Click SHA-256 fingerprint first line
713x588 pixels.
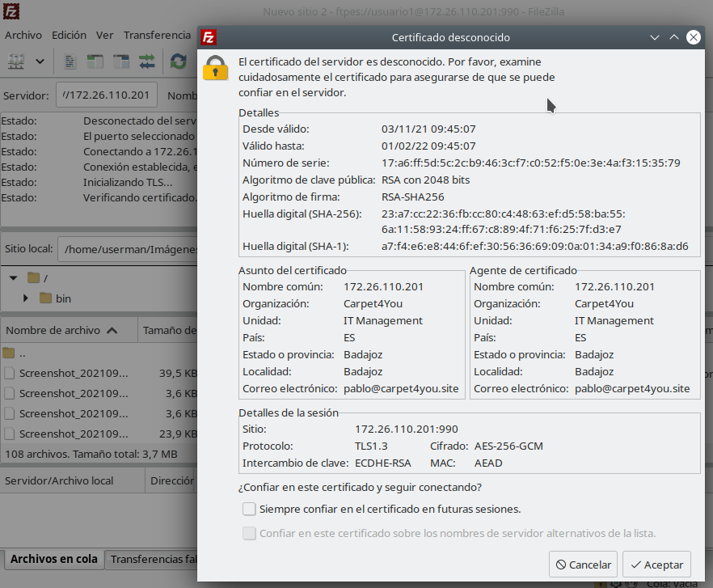click(x=504, y=214)
